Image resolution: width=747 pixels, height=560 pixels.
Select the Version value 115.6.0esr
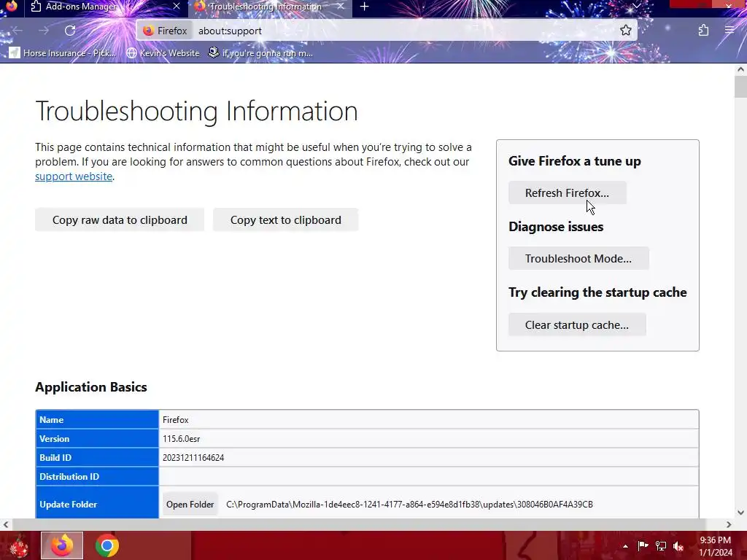click(x=181, y=438)
